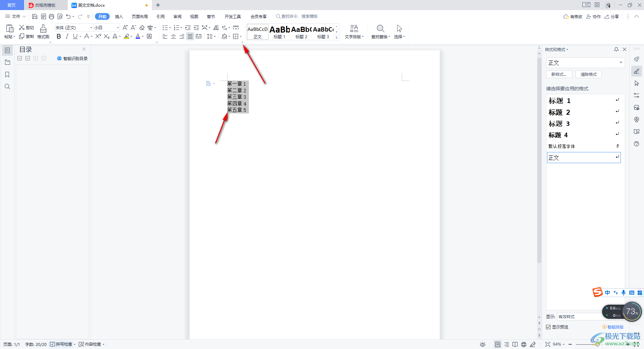Apply the 标题 1 style from the list
This screenshot has height=349, width=644.
584,101
